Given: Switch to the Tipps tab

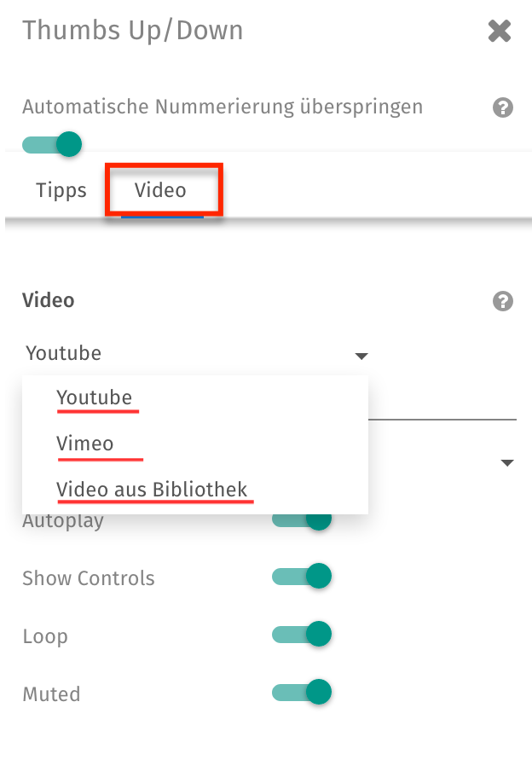Looking at the screenshot, I should tap(60, 190).
